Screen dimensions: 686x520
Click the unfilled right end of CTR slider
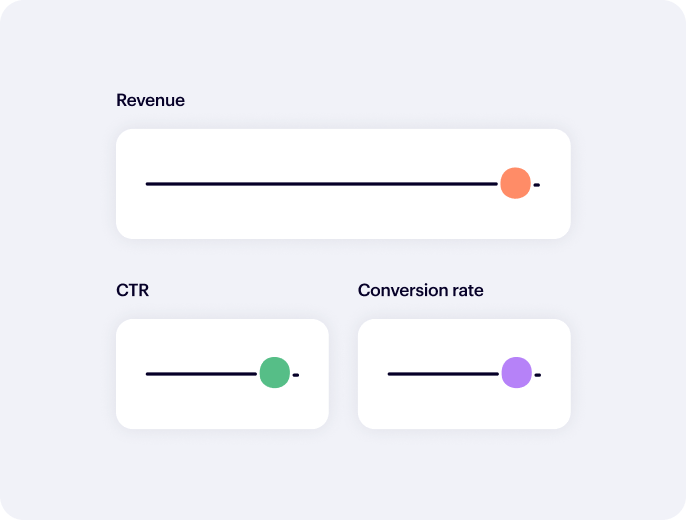tap(296, 375)
